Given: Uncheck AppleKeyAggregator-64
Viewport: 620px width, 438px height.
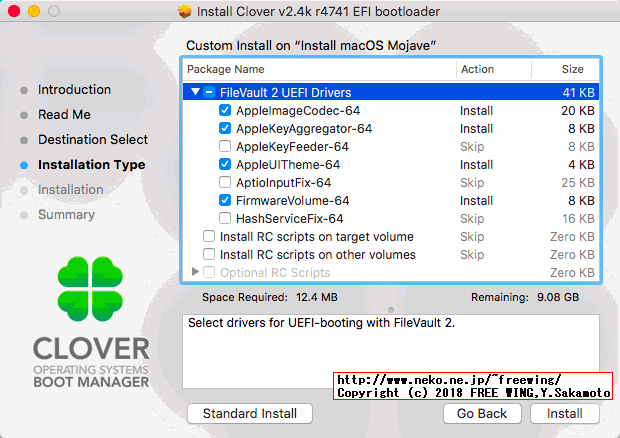Looking at the screenshot, I should coord(225,128).
